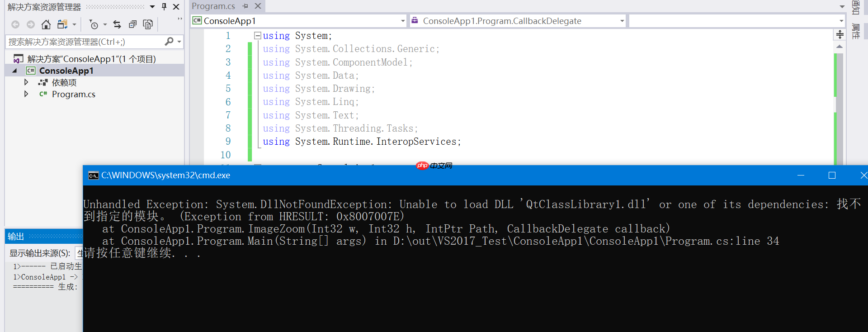Maximize the cmd.exe console window
This screenshot has height=332, width=868.
(832, 175)
